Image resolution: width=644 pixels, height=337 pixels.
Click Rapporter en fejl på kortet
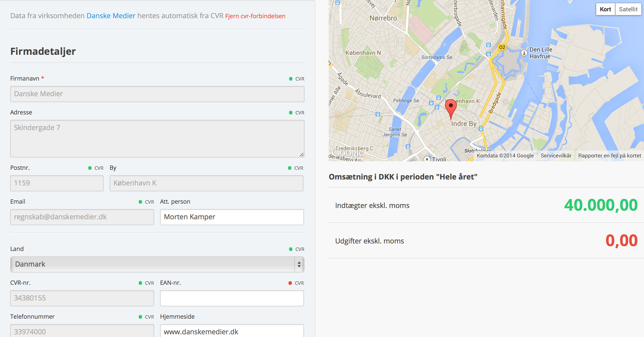(609, 156)
